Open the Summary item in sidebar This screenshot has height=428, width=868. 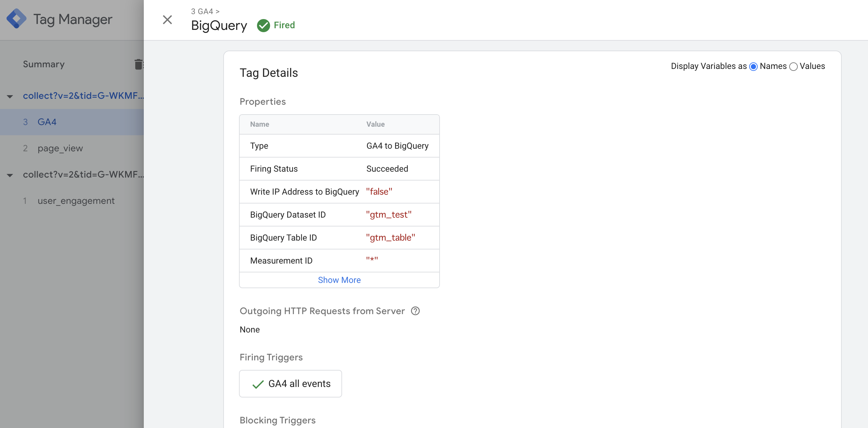44,64
